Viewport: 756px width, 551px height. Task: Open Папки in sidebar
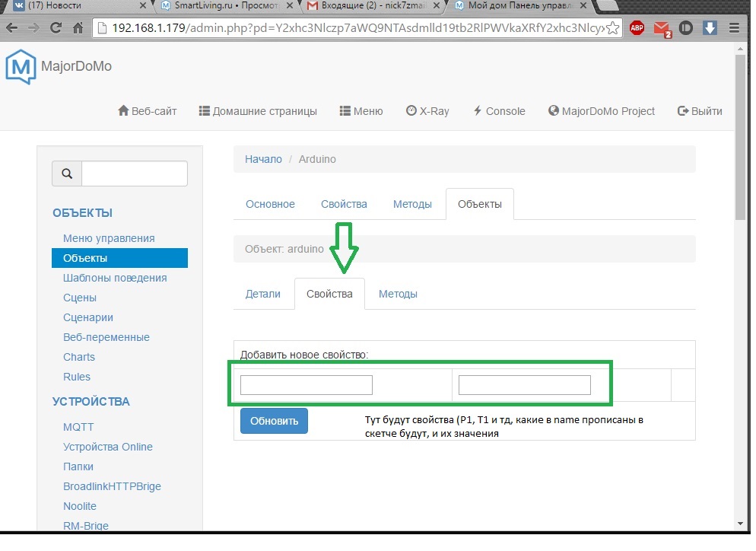pos(78,467)
